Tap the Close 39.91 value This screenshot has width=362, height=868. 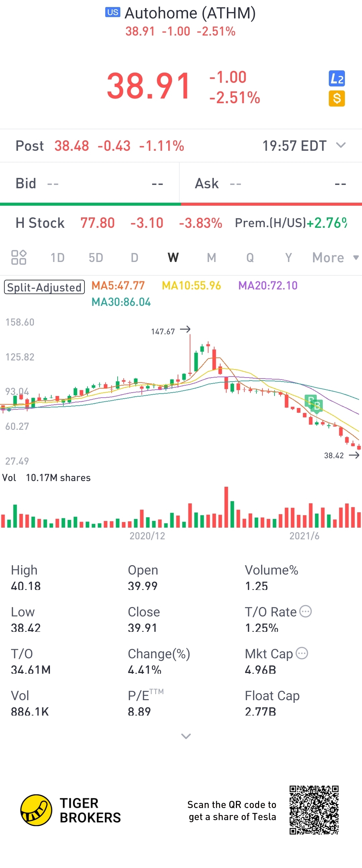pos(142,627)
